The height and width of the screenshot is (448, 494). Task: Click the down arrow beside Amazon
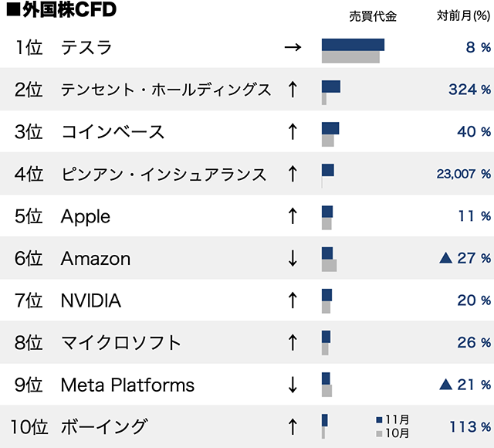[x=293, y=258]
